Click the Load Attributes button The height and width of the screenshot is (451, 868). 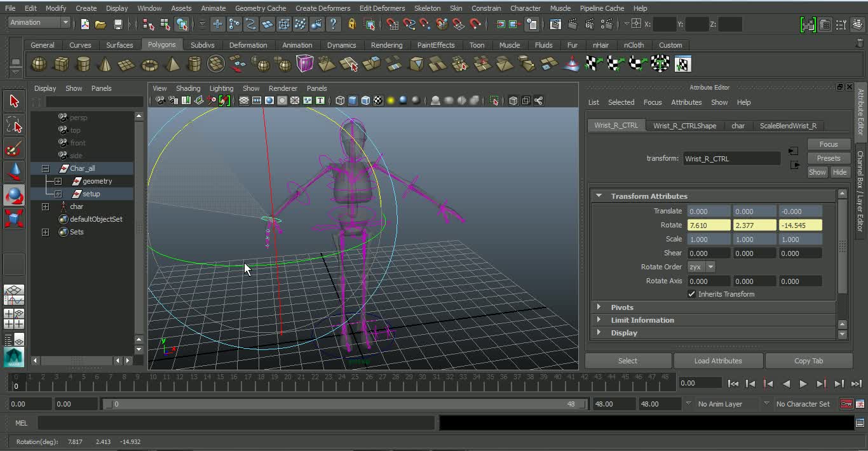tap(718, 361)
